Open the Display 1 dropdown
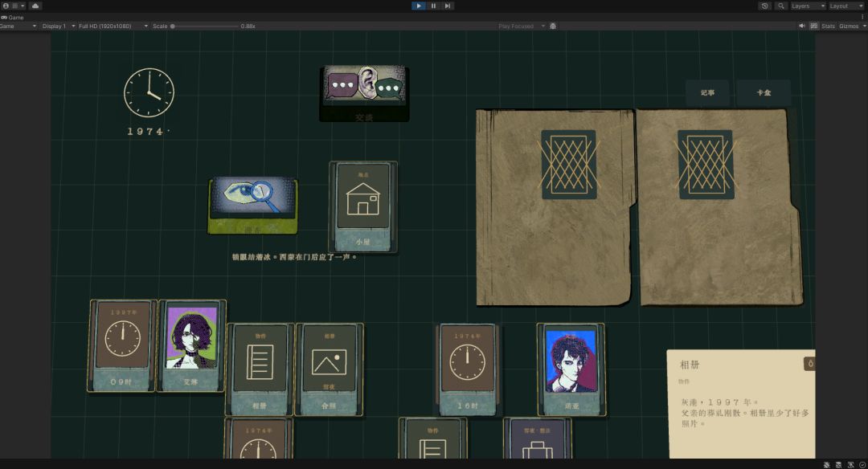 58,26
